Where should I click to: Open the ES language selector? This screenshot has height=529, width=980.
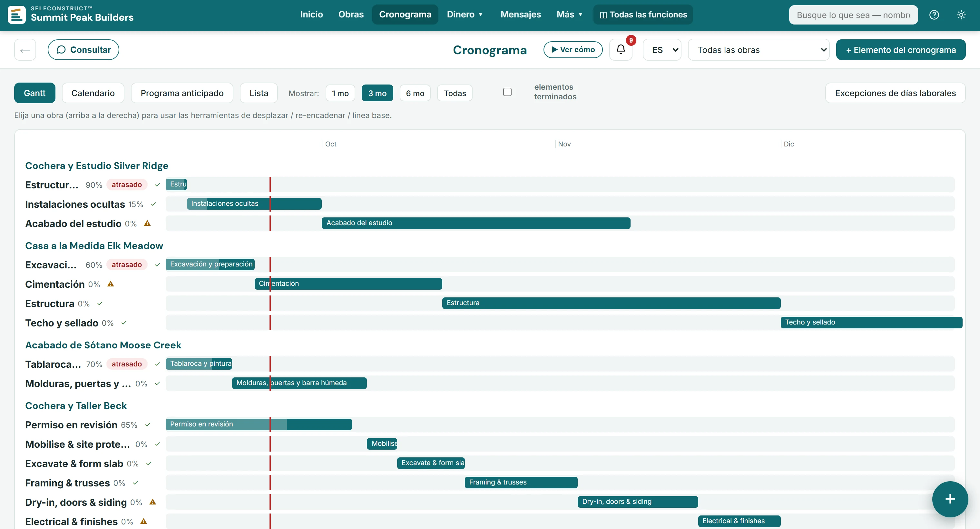point(661,50)
